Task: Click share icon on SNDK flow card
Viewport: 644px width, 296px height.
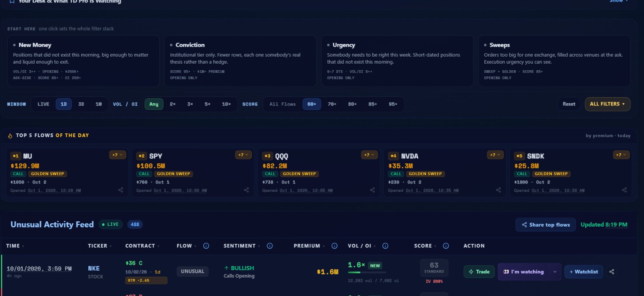Action: point(624,190)
